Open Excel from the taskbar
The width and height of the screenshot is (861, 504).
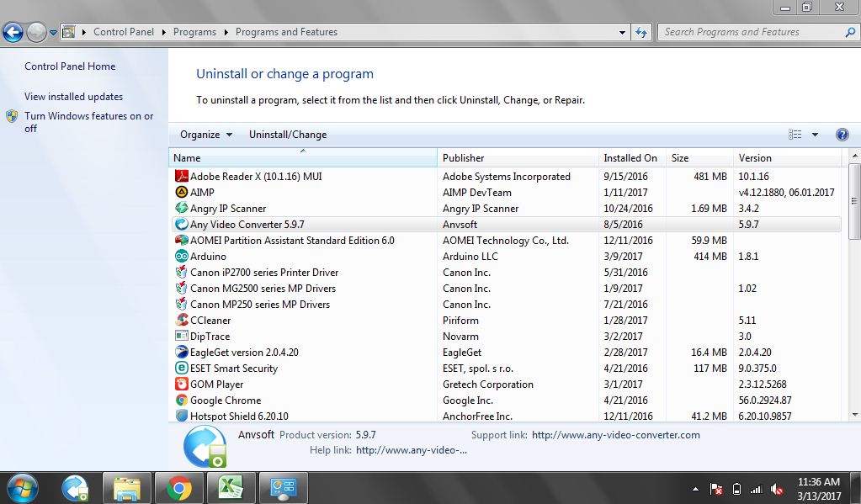231,488
